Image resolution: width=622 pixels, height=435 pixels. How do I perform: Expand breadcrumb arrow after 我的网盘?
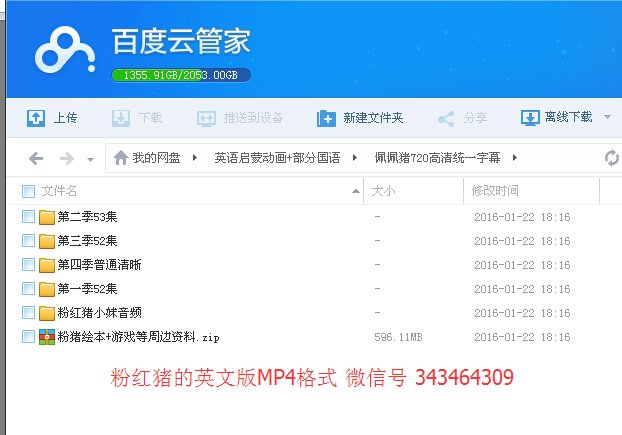click(195, 158)
